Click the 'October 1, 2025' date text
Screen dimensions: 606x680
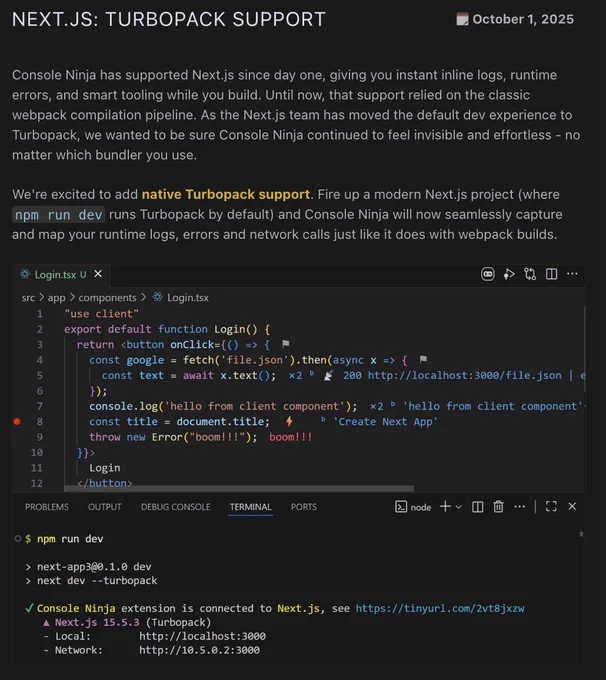523,19
